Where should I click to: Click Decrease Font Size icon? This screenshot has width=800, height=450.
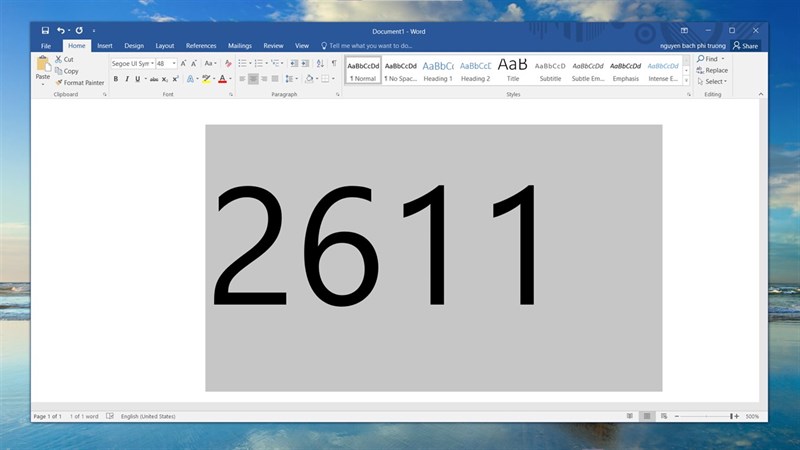(x=194, y=64)
